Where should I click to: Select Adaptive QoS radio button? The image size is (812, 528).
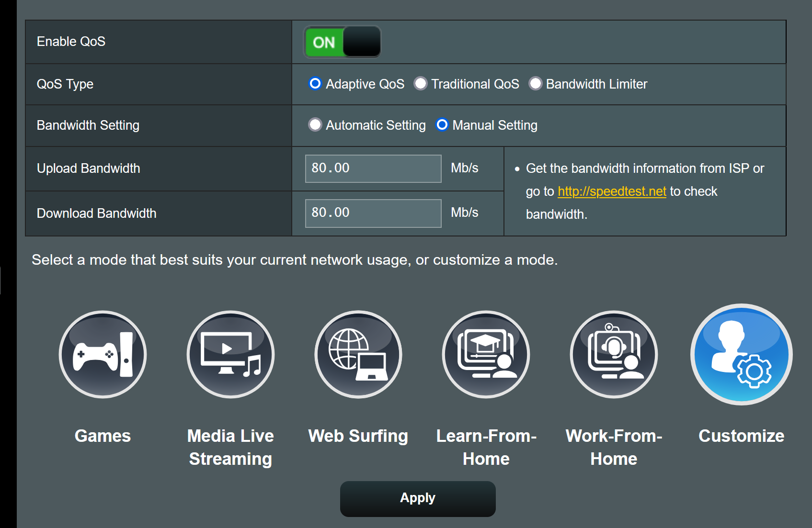click(315, 84)
